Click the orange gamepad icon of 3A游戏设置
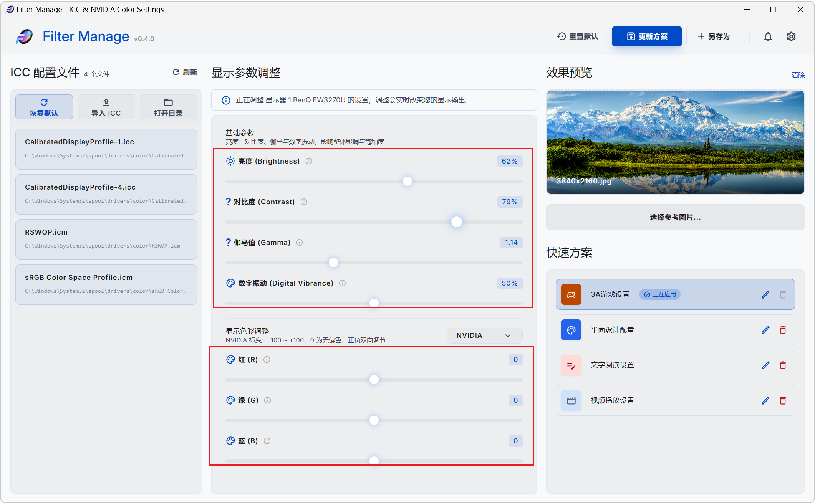Screen dimensions: 815x504 tap(571, 294)
